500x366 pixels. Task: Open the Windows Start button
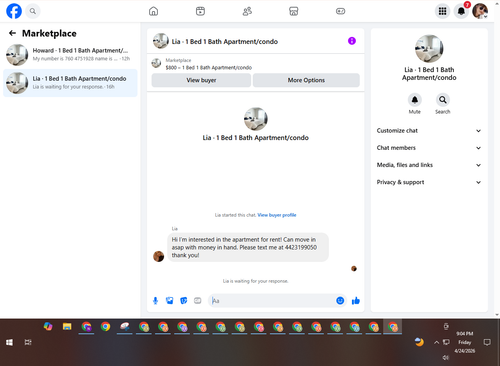[x=9, y=342]
